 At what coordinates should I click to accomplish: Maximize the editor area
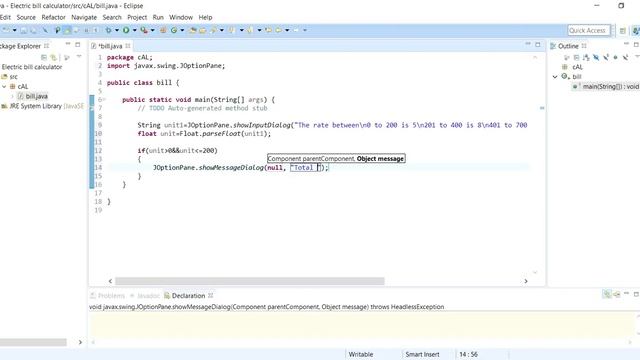pyautogui.click(x=538, y=44)
